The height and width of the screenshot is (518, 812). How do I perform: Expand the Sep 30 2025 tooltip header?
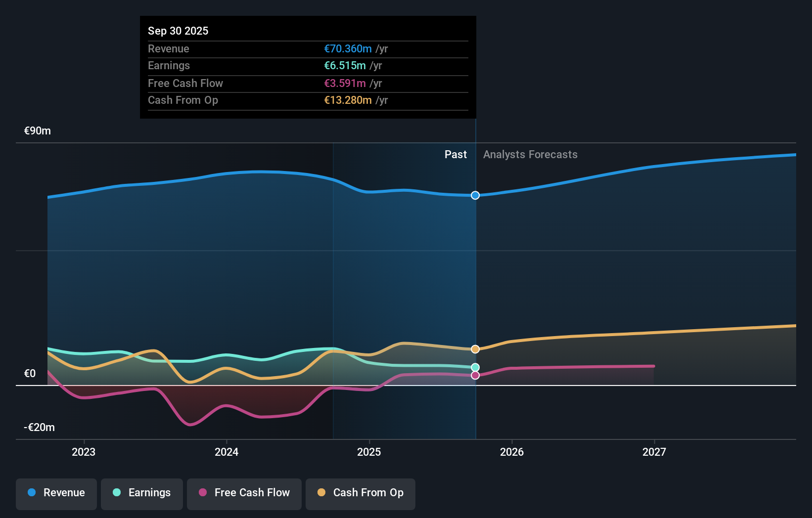tap(178, 31)
